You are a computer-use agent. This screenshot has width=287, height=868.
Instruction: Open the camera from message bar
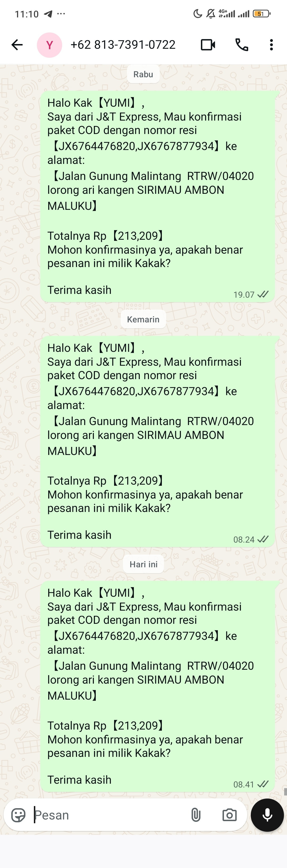[x=229, y=815]
